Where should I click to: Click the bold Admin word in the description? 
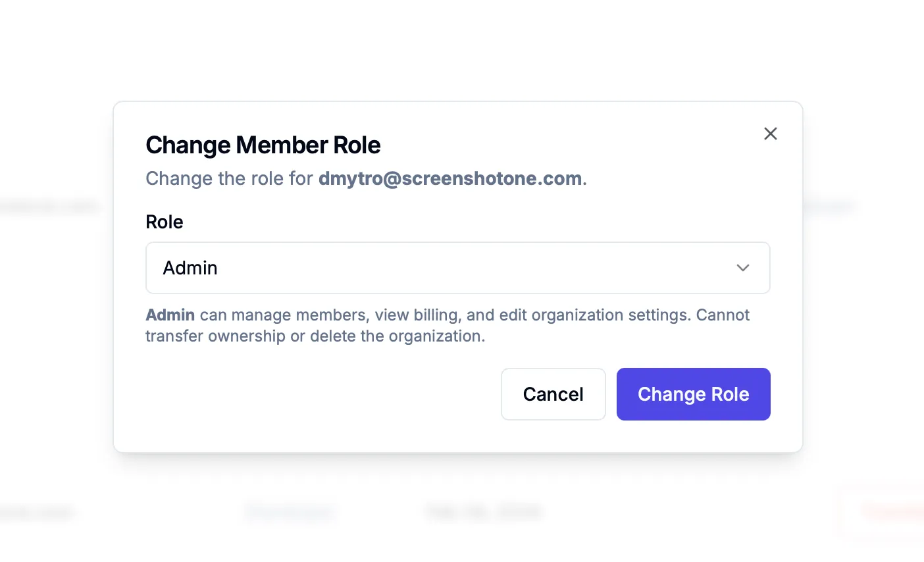click(170, 315)
